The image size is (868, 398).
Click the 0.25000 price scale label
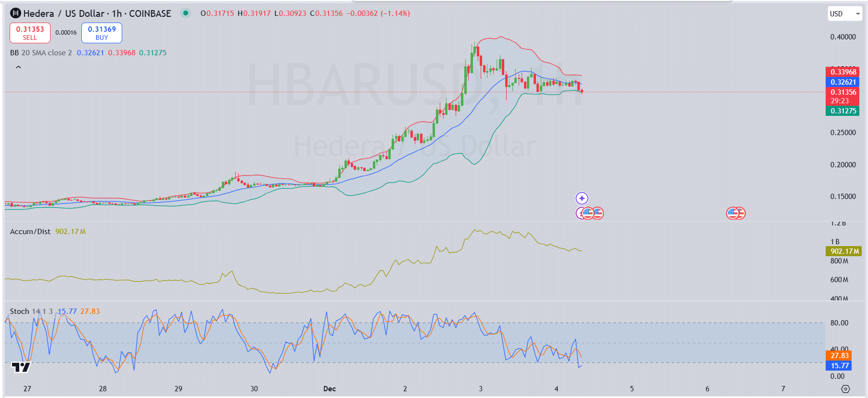[843, 133]
